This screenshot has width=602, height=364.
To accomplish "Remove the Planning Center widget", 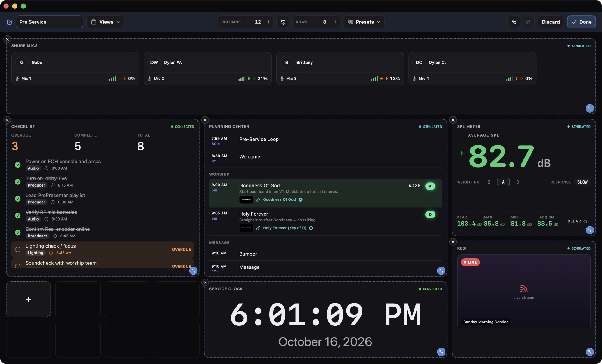I will [x=205, y=120].
